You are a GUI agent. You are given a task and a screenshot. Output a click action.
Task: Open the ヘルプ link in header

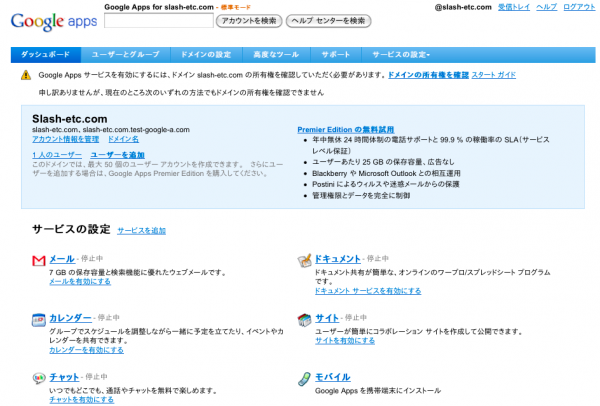[x=546, y=7]
